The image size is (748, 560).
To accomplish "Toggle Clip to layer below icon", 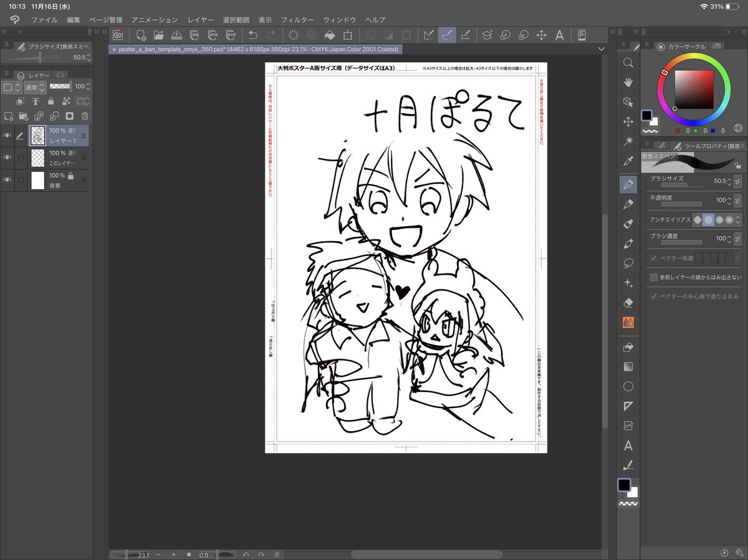I will click(20, 102).
